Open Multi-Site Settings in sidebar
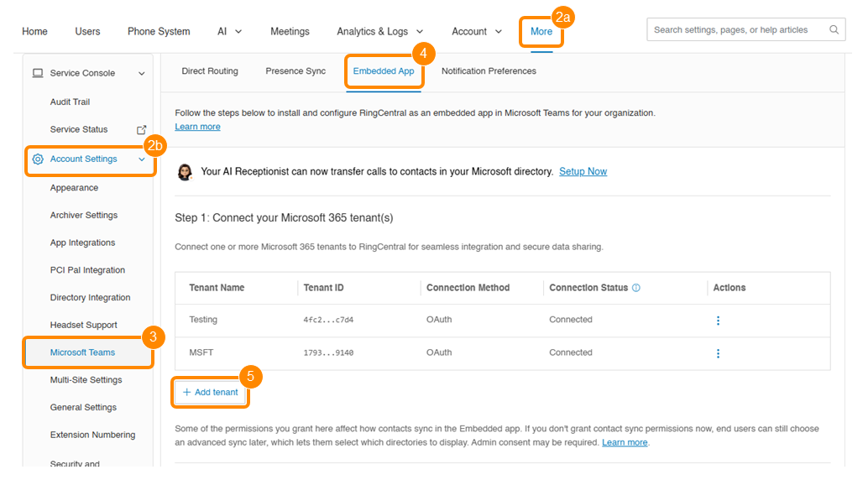The image size is (868, 480). pyautogui.click(x=86, y=380)
